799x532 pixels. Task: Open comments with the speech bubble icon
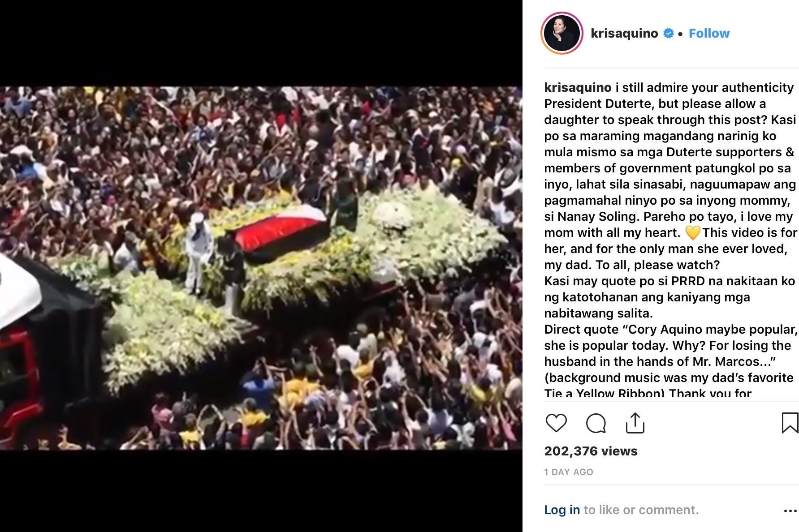[x=596, y=423]
